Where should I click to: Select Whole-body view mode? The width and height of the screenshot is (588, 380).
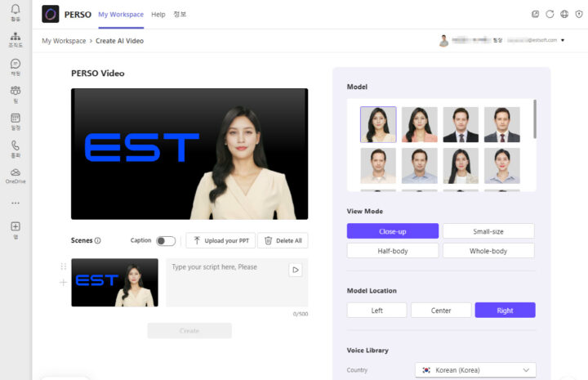point(488,251)
